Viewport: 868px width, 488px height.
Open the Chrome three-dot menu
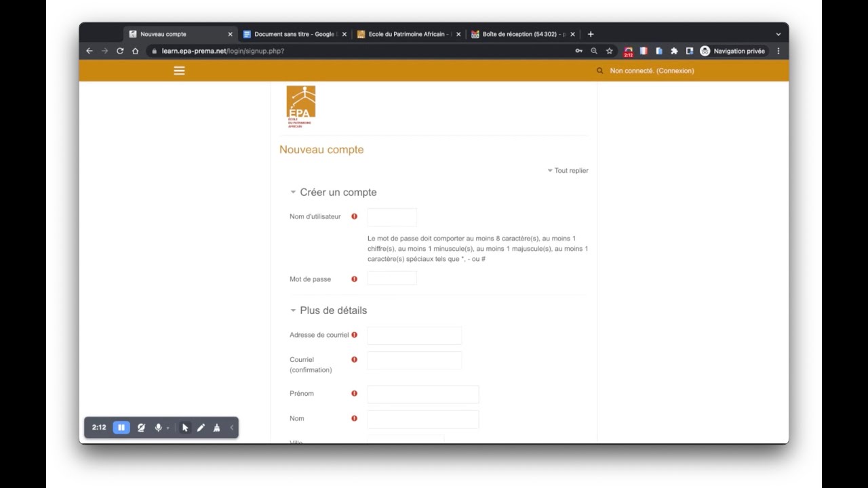(778, 51)
